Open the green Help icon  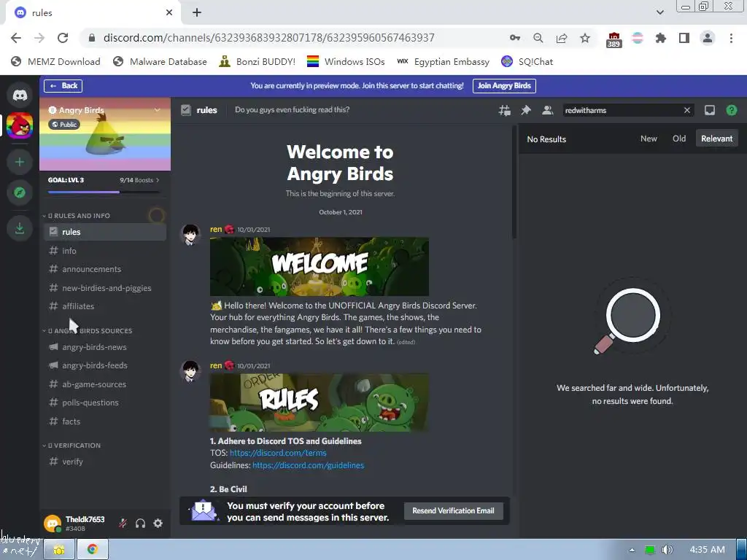[731, 111]
